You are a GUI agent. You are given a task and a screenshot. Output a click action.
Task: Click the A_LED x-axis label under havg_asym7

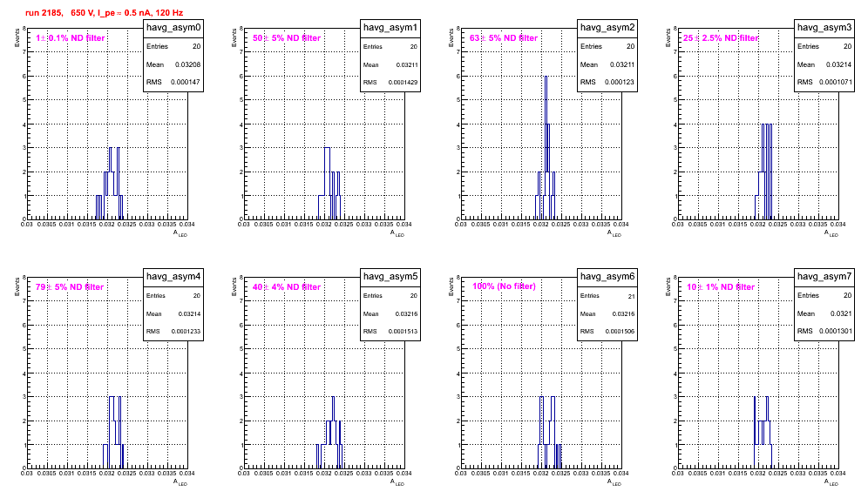pos(831,482)
